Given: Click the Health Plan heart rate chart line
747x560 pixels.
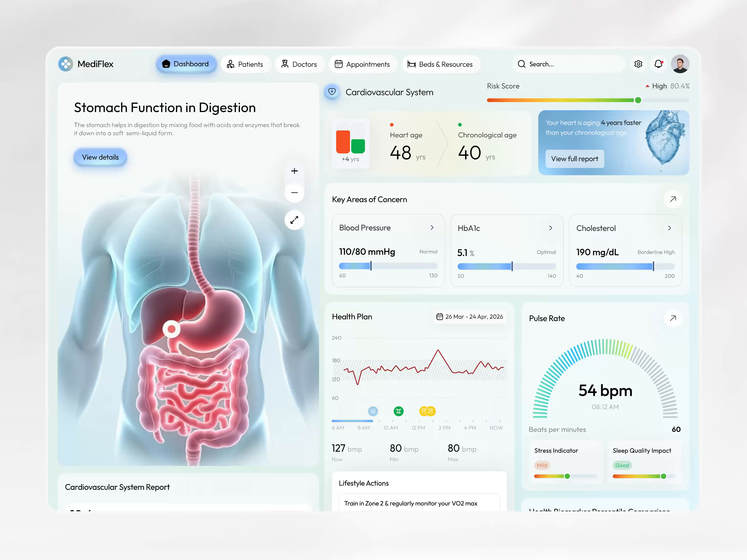Looking at the screenshot, I should coord(424,367).
